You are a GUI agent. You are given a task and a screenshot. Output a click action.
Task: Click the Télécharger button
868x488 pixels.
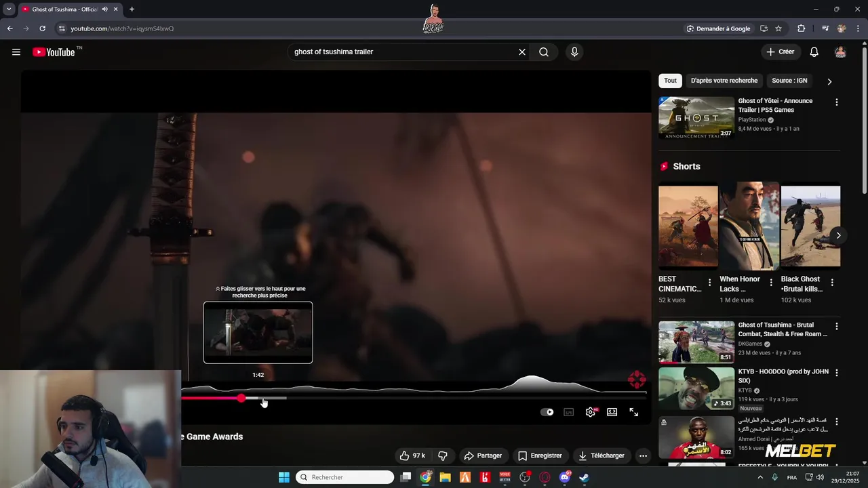pyautogui.click(x=601, y=455)
